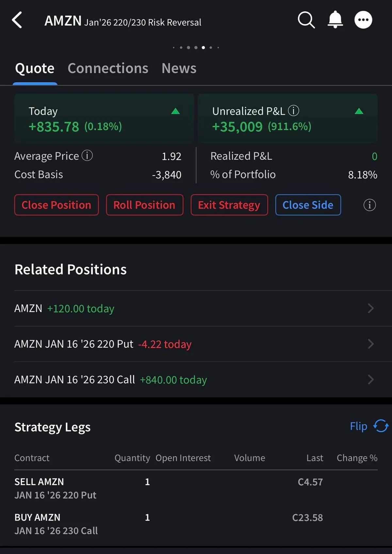Expand the Today P&L green triangle
The width and height of the screenshot is (392, 554).
pos(175,111)
